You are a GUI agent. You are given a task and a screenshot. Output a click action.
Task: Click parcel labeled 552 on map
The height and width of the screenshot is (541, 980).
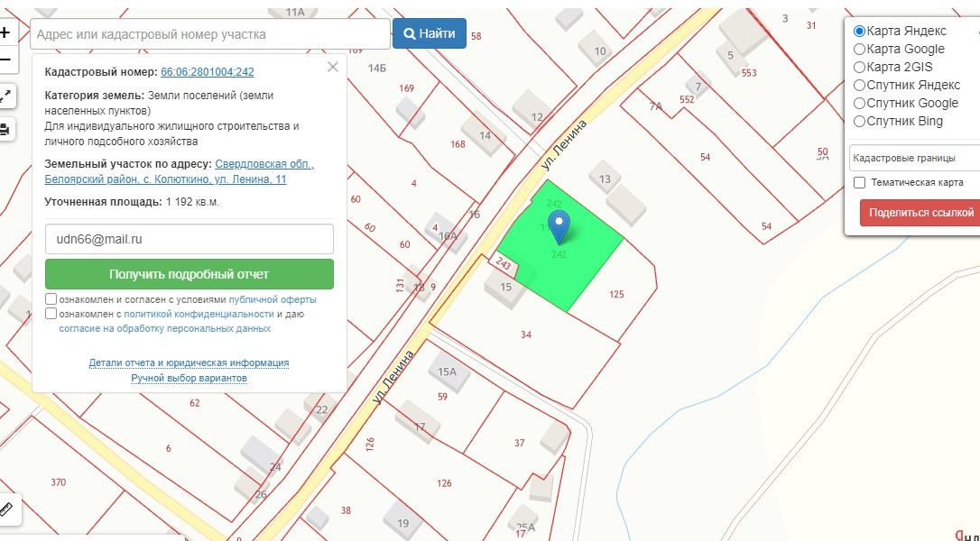[687, 99]
